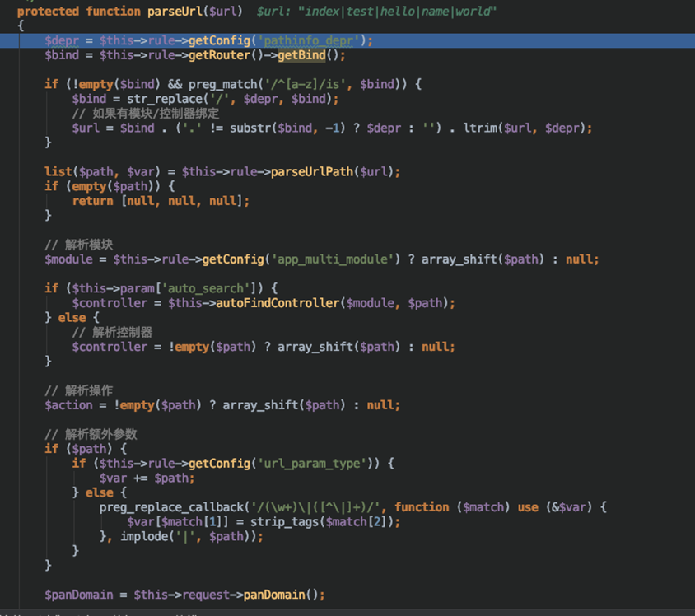This screenshot has width=695, height=616.
Task: Click str_replace on the $bind assignment line
Action: click(165, 99)
